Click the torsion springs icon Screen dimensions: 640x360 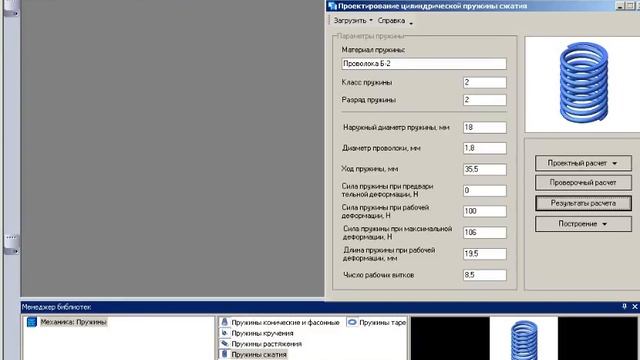(x=224, y=333)
